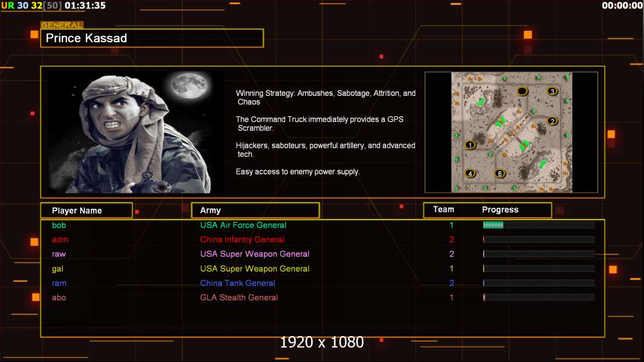Select player bob in the list
The image size is (644, 362).
59,225
